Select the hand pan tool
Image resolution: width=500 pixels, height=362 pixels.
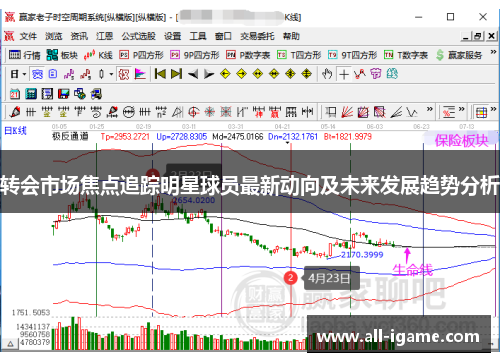(x=327, y=74)
